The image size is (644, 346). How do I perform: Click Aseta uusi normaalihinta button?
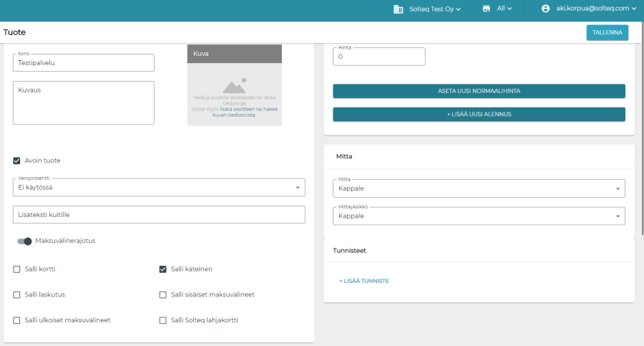(x=479, y=91)
